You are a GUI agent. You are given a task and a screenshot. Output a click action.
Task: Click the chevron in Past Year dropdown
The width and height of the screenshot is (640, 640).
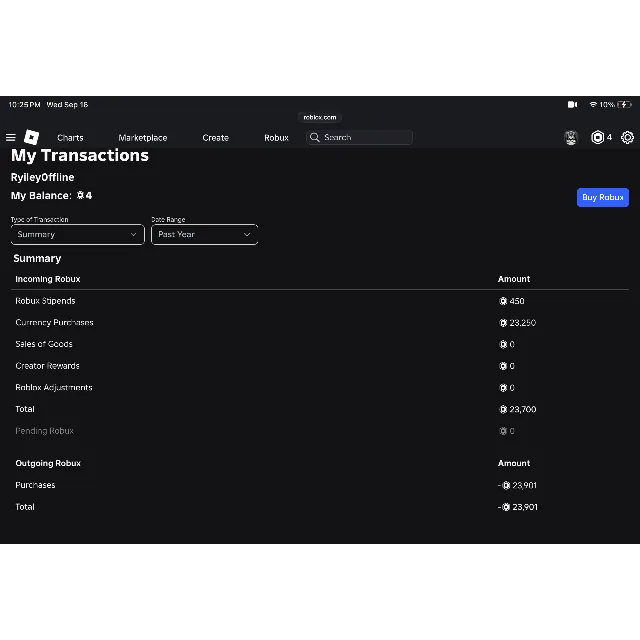(247, 235)
